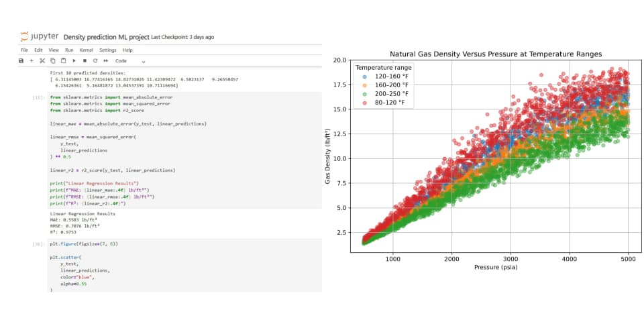The height and width of the screenshot is (322, 644).
Task: Insert a new cell with plus icon
Action: [32, 61]
